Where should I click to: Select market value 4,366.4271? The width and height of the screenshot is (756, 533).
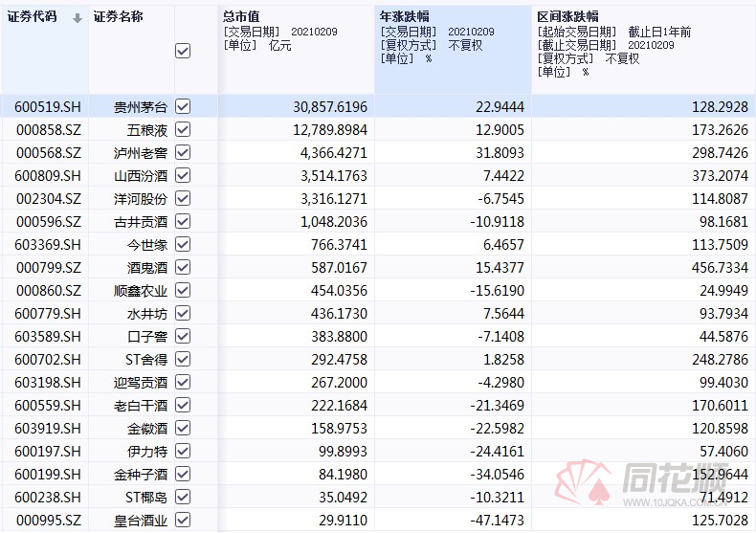click(334, 153)
